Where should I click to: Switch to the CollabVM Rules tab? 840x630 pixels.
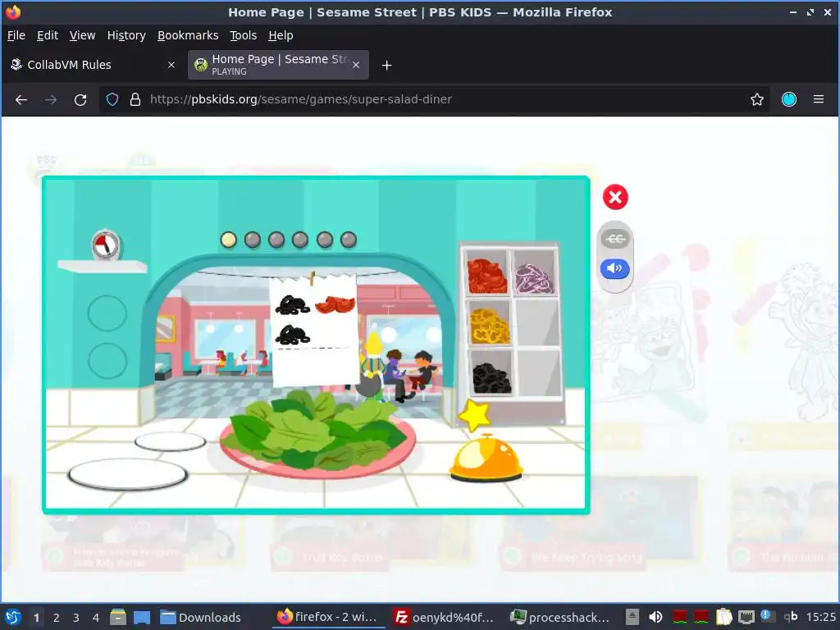click(94, 65)
